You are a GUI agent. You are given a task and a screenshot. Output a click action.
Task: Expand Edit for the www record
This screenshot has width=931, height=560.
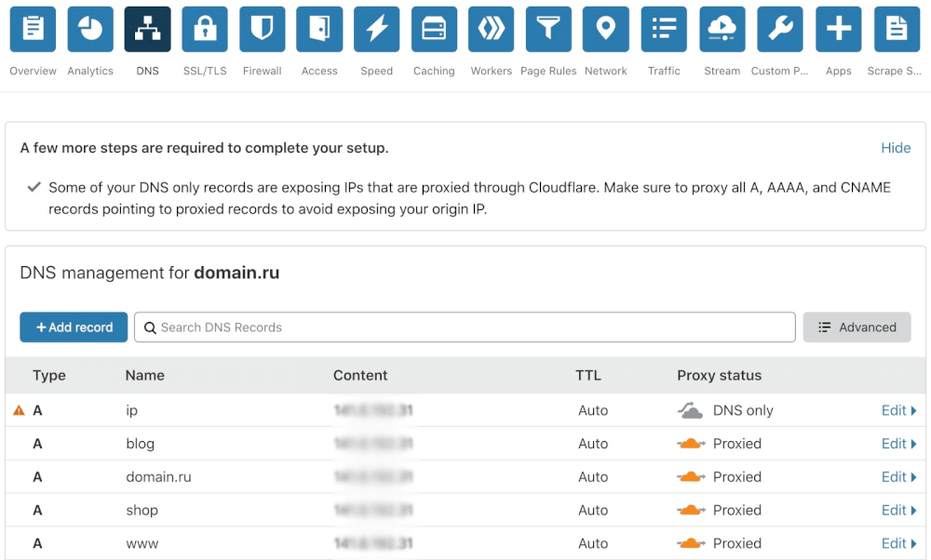[x=898, y=543]
